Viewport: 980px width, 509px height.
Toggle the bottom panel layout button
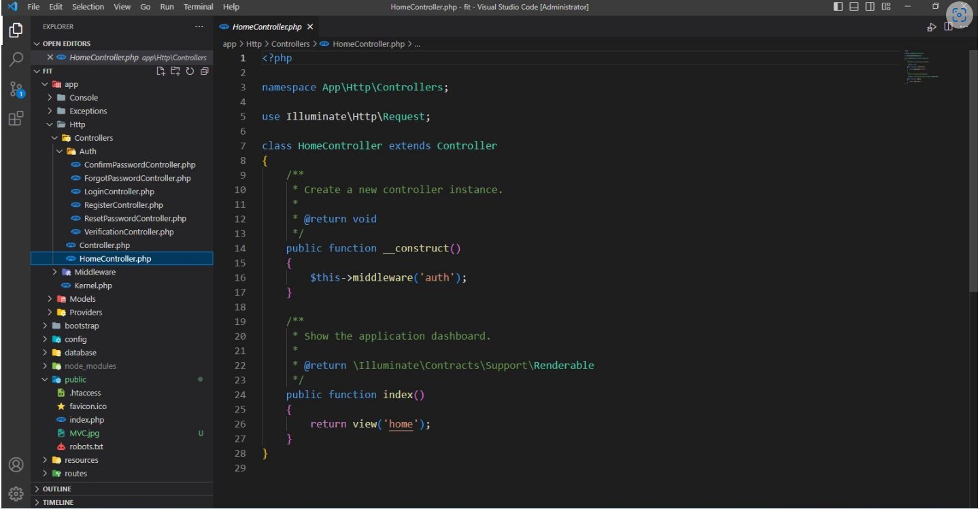pos(854,7)
